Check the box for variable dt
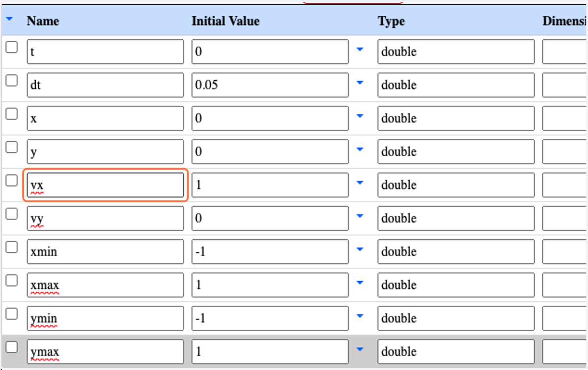This screenshot has width=588, height=370. click(x=11, y=81)
